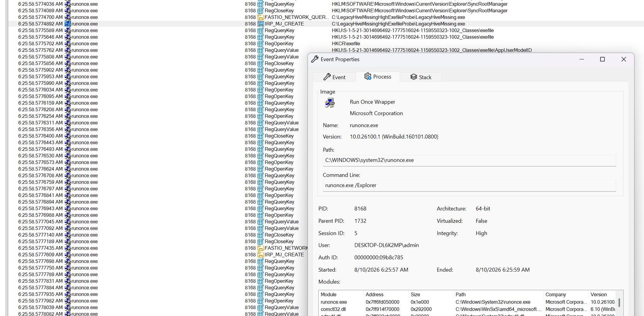Click the runonce.exe process icon at 6:25:58.5777750 AM
The image size is (644, 316).
pyautogui.click(x=68, y=268)
